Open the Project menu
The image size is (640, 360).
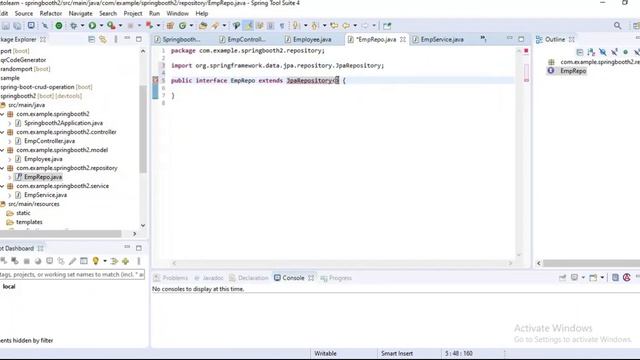coord(133,13)
